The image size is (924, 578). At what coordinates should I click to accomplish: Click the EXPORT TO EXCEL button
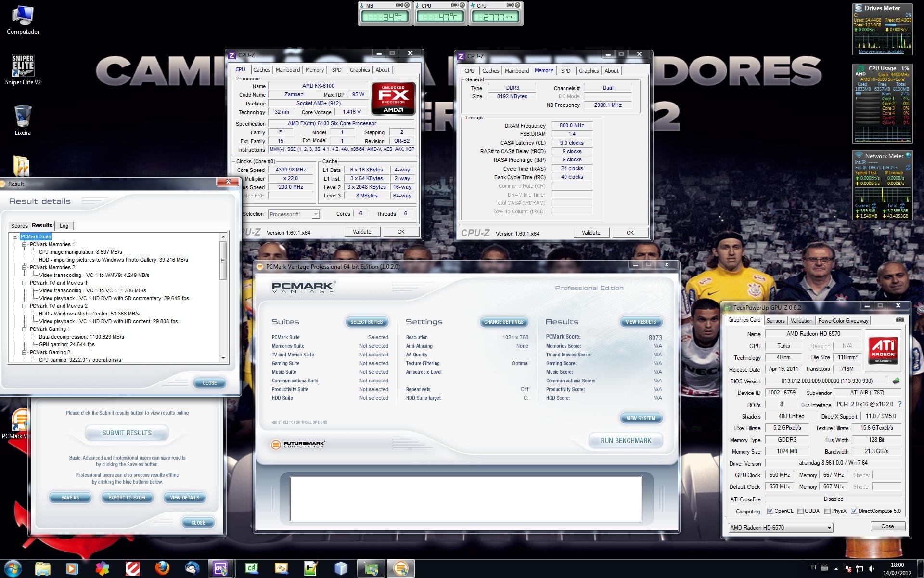(127, 498)
